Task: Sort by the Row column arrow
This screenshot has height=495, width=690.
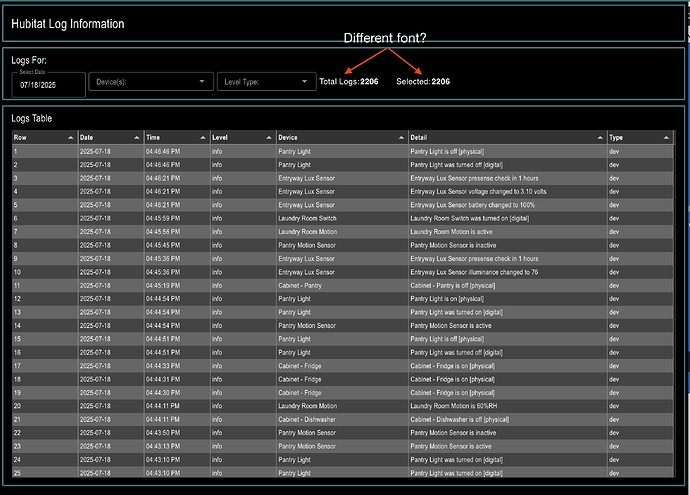Action: pos(70,138)
